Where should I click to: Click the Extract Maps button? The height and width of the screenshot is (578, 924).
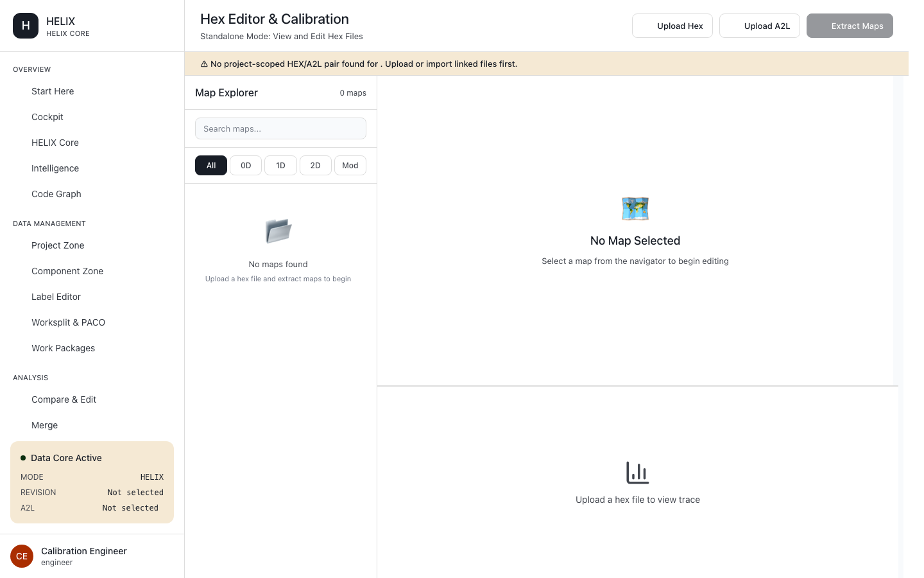(x=850, y=26)
